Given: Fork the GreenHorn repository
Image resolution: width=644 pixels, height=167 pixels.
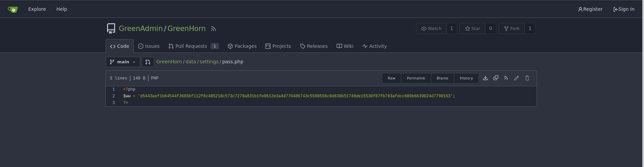Looking at the screenshot, I should point(511,29).
